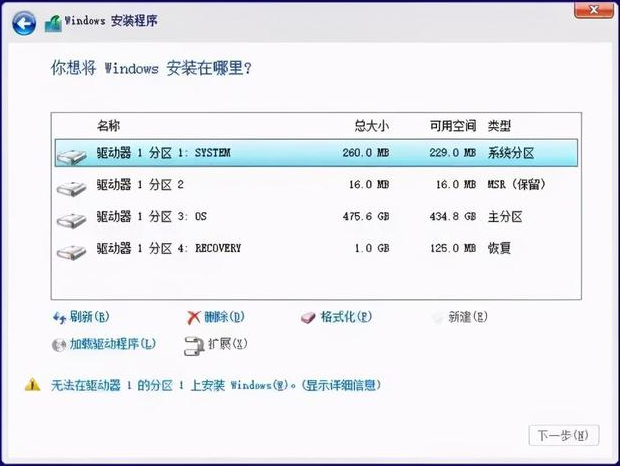The width and height of the screenshot is (620, 466).
Task: Click the 260.0 MB total size cell
Action: click(x=366, y=153)
